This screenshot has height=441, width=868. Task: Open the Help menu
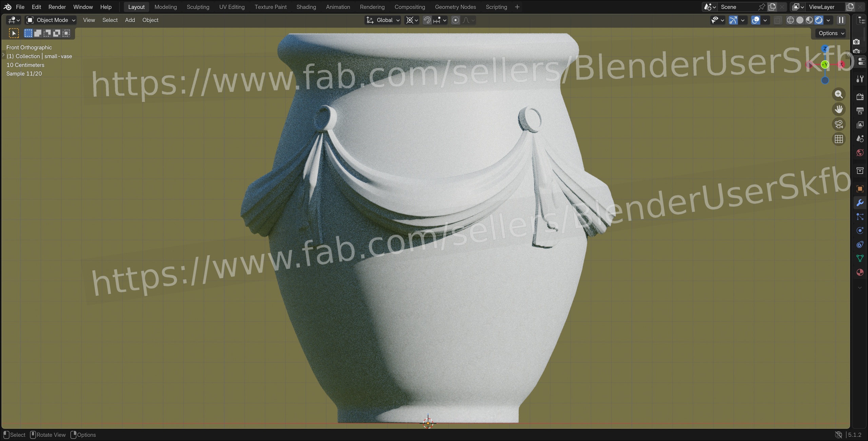tap(106, 7)
